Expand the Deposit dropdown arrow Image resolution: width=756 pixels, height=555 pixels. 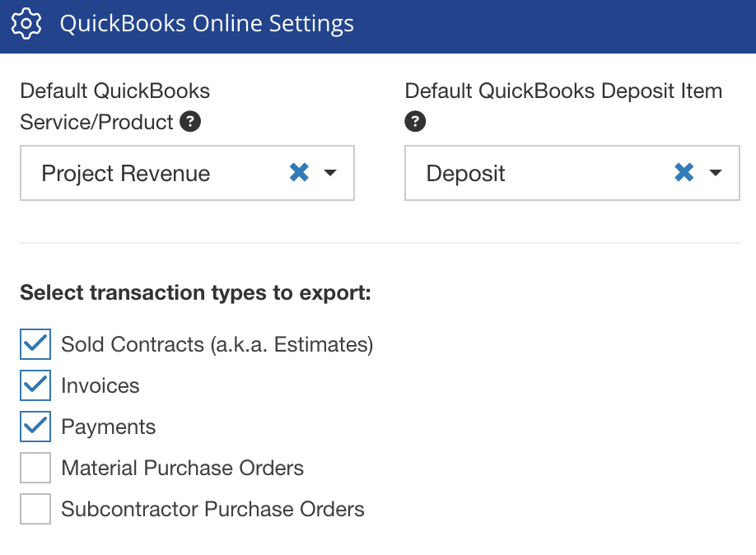coord(716,173)
